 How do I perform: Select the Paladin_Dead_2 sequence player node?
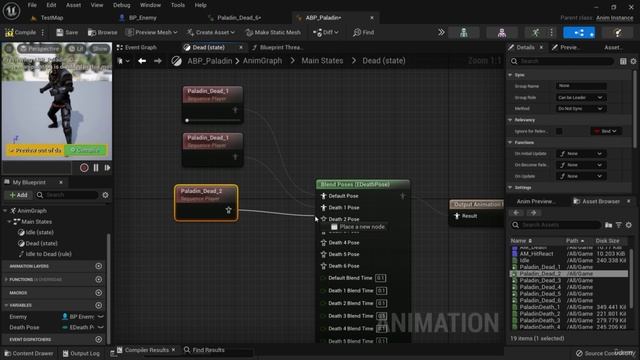pos(206,203)
